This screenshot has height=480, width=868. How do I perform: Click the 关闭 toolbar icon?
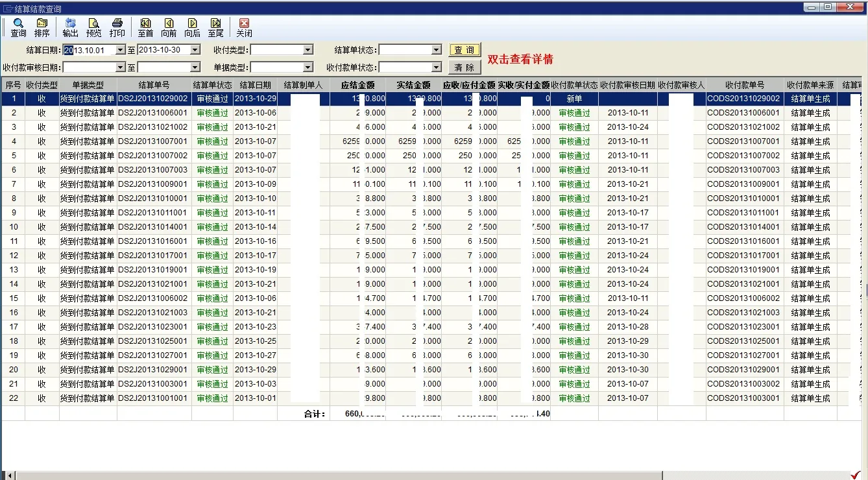[x=244, y=27]
